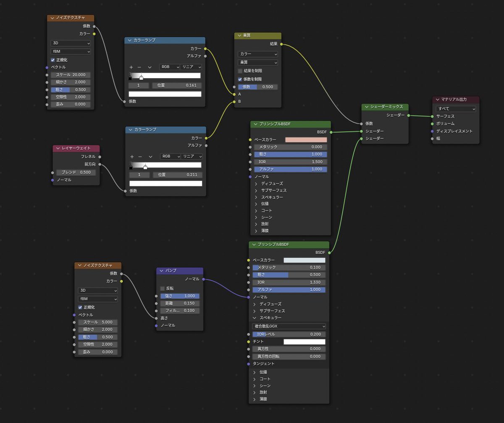Viewport: 504px width, 423px height.
Task: Open white チント color swatch
Action: tap(304, 341)
